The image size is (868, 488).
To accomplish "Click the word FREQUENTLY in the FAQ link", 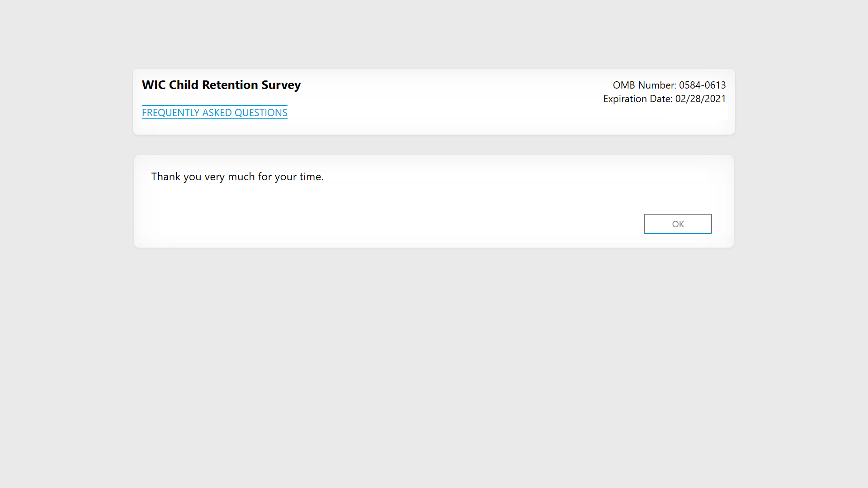I will point(170,113).
